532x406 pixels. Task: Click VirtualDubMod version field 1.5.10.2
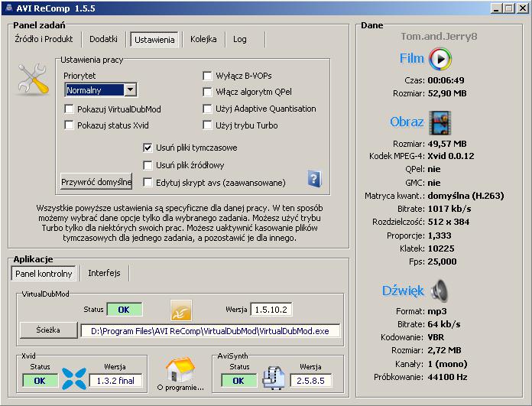click(x=271, y=310)
